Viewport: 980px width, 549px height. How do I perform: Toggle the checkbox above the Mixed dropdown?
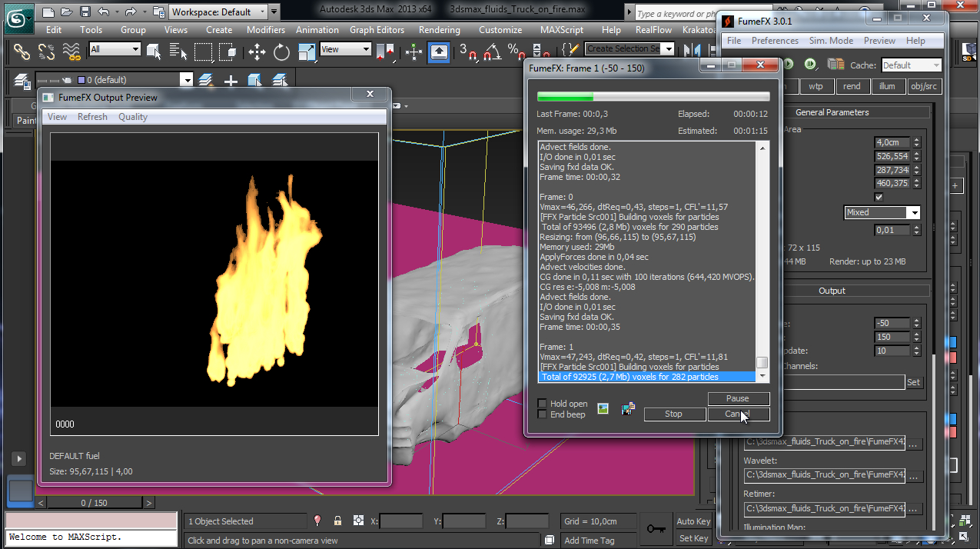(x=879, y=198)
